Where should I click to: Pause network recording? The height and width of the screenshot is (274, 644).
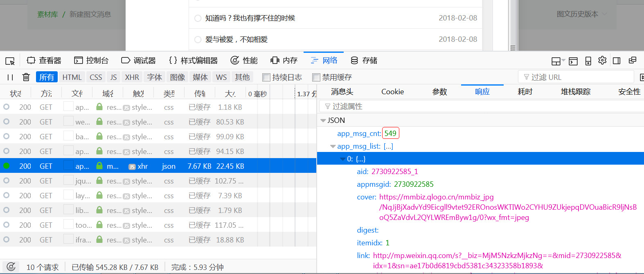point(10,77)
